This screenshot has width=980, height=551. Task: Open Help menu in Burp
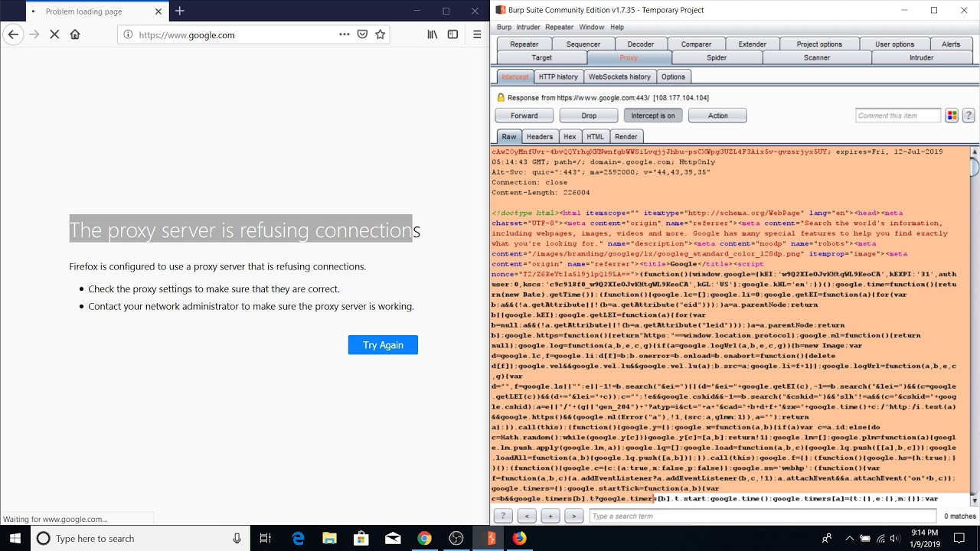click(616, 27)
